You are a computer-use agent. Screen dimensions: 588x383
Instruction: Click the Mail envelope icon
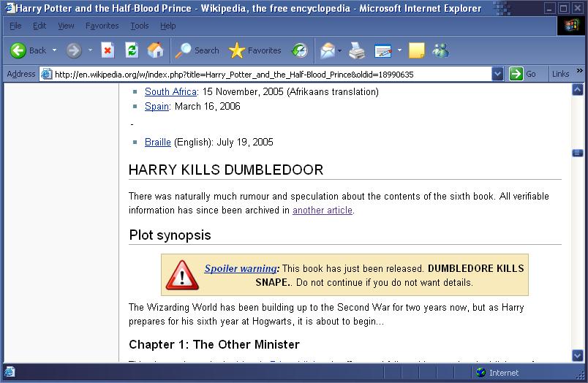point(328,50)
